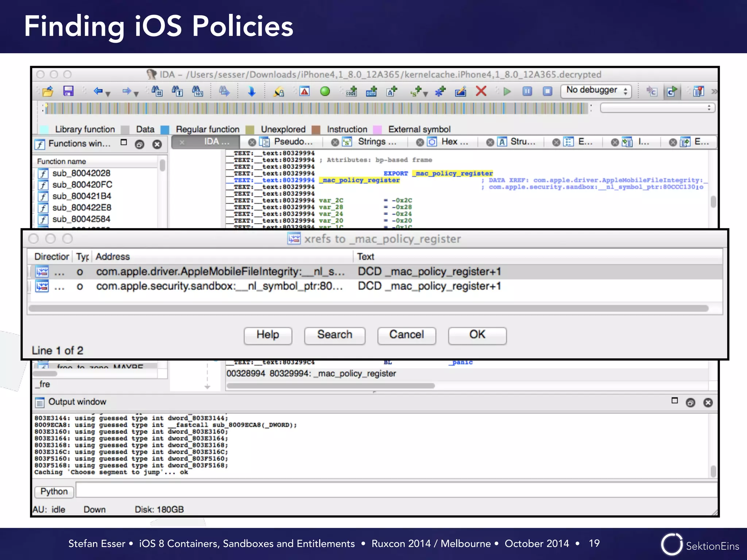Close the Pseudocode tab using its x
This screenshot has height=560, width=747.
click(x=252, y=143)
